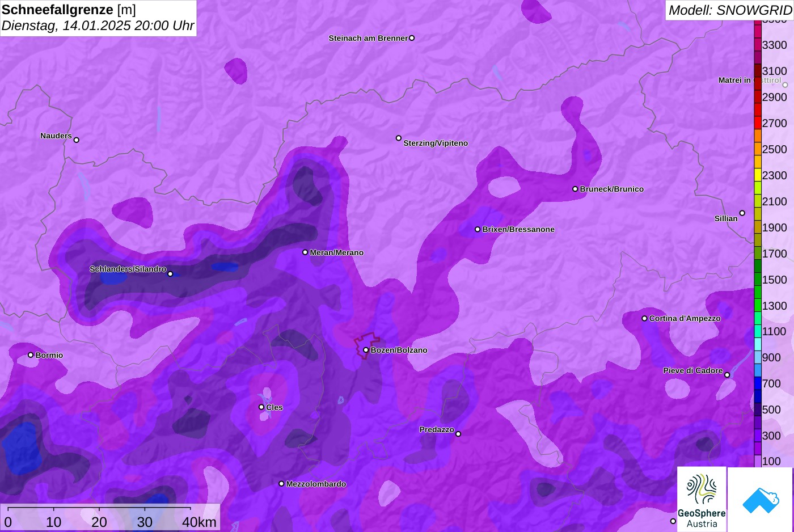
Task: Click the 1900 legend value
Action: pyautogui.click(x=774, y=227)
